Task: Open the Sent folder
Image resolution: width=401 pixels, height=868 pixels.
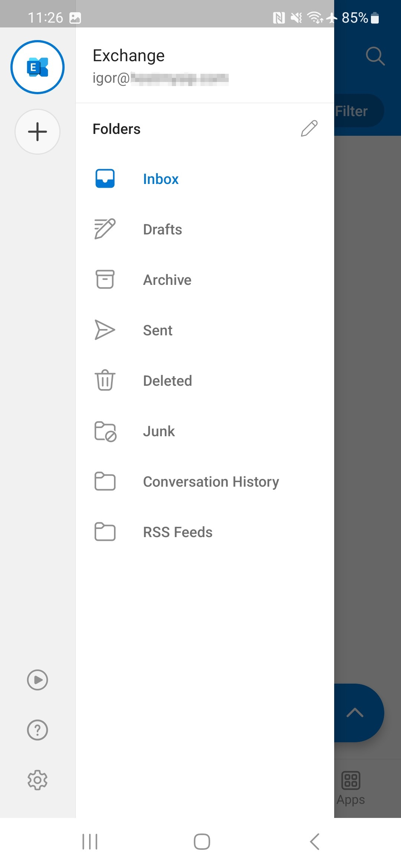Action: pos(158,331)
